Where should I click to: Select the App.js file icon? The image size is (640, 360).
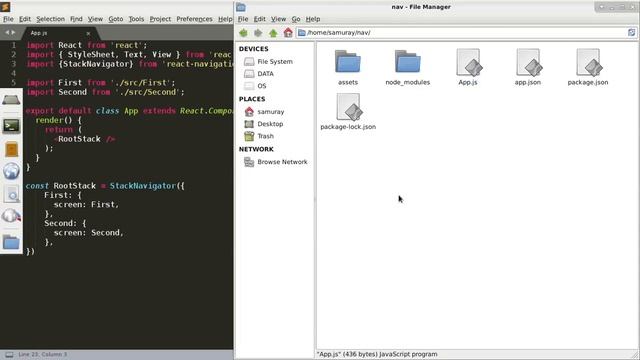[x=468, y=62]
